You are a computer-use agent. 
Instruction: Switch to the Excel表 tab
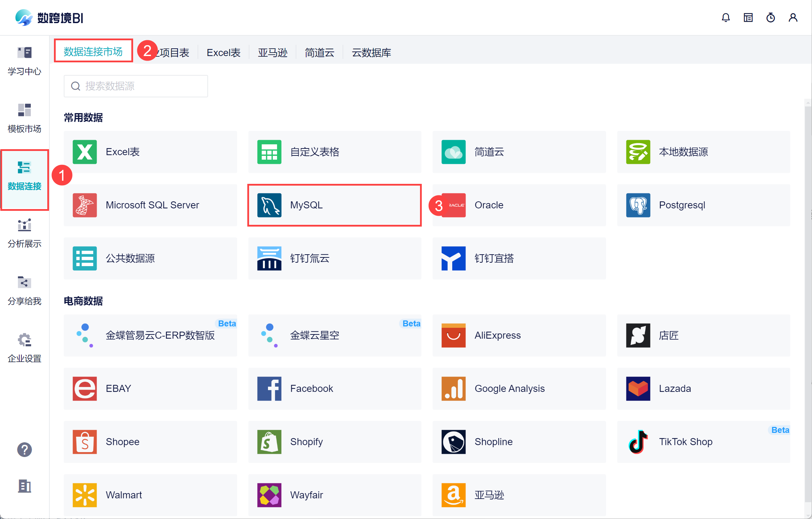pos(223,53)
